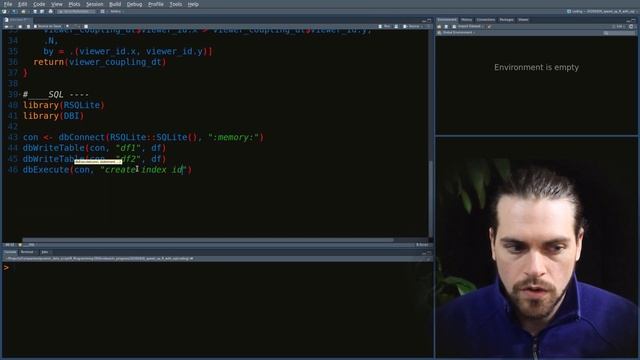The image size is (640, 360).
Task: Open the Edit menu
Action: [x=22, y=4]
